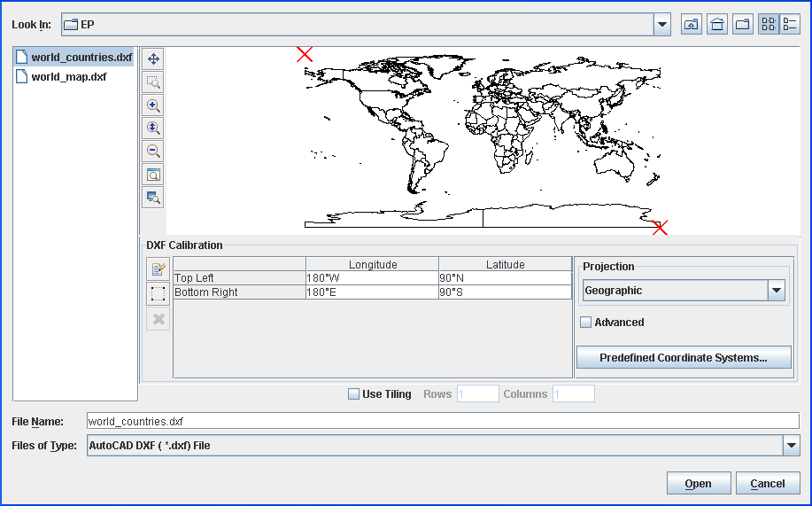Viewport: 812px width, 506px height.
Task: Open the Look In folder dropdown
Action: click(x=662, y=25)
